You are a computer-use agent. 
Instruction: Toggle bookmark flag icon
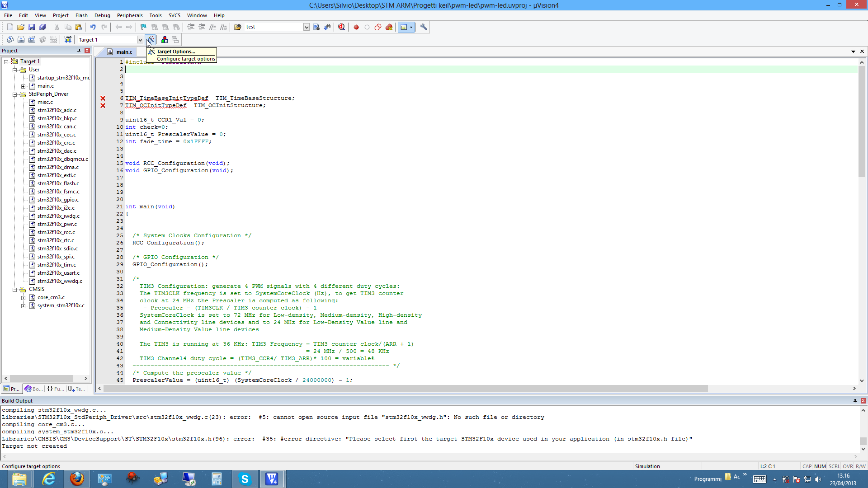[143, 27]
